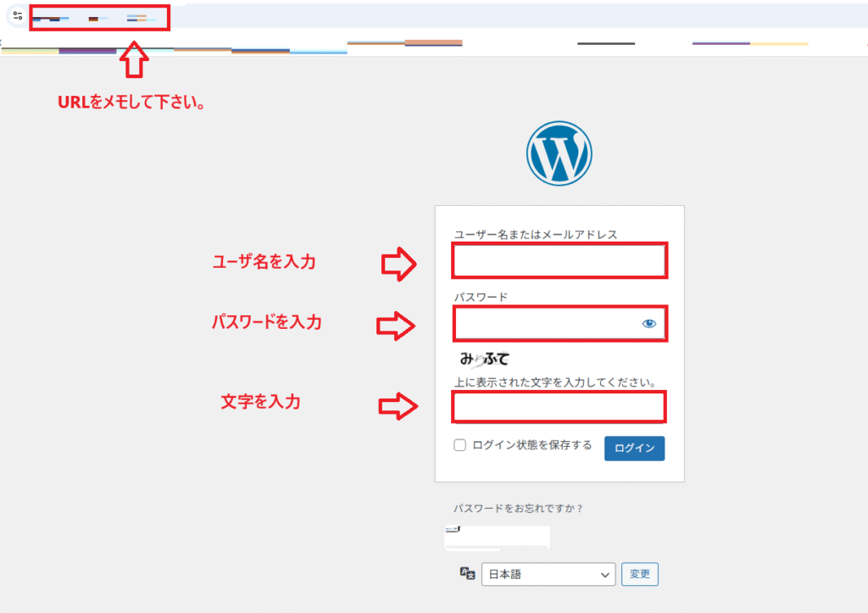Enable ログイン状態を保存する checkbox
Viewport: 868px width, 613px height.
point(460,445)
